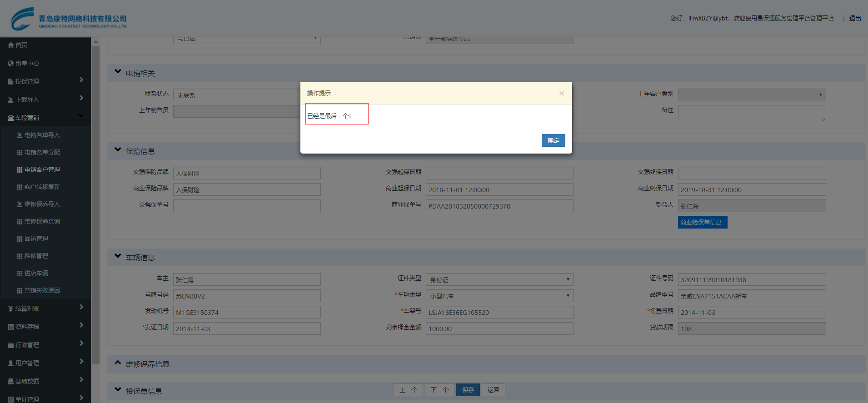This screenshot has width=868, height=403.
Task: Click the 发动机号 input field
Action: [247, 312]
